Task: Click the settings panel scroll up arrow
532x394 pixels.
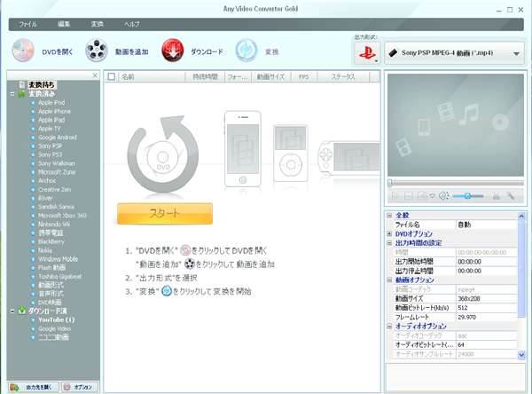Action: point(521,216)
